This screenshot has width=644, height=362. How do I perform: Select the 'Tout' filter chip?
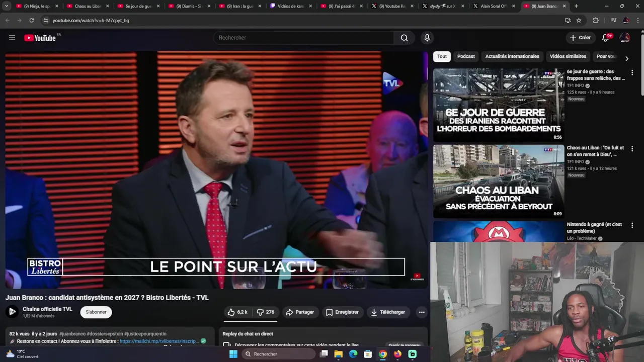tap(442, 56)
